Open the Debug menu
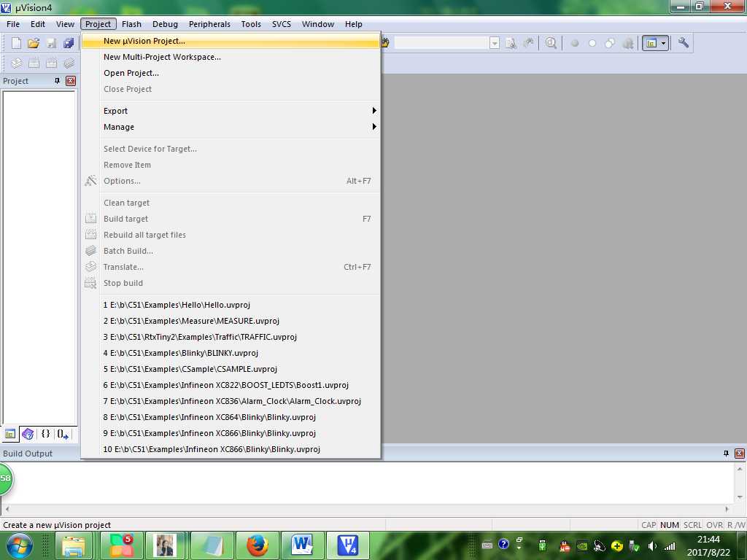 click(165, 24)
